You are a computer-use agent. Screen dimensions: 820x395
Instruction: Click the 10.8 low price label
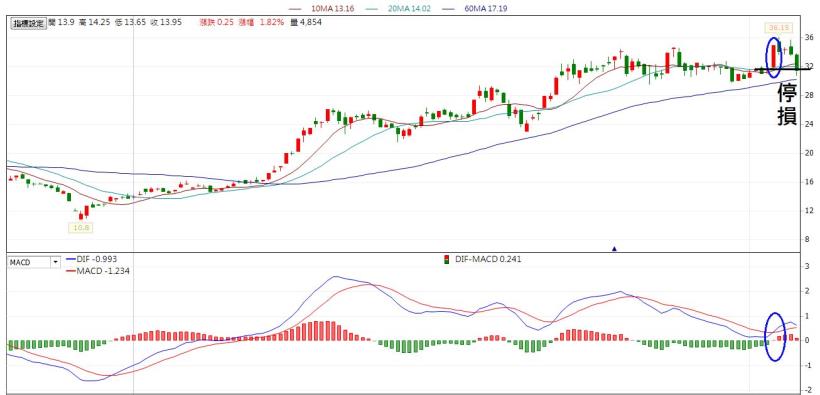(79, 228)
